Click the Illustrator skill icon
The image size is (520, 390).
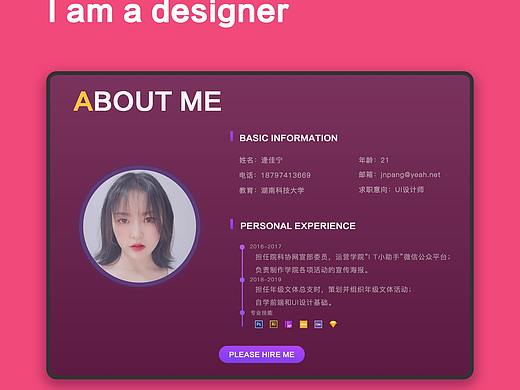[274, 324]
